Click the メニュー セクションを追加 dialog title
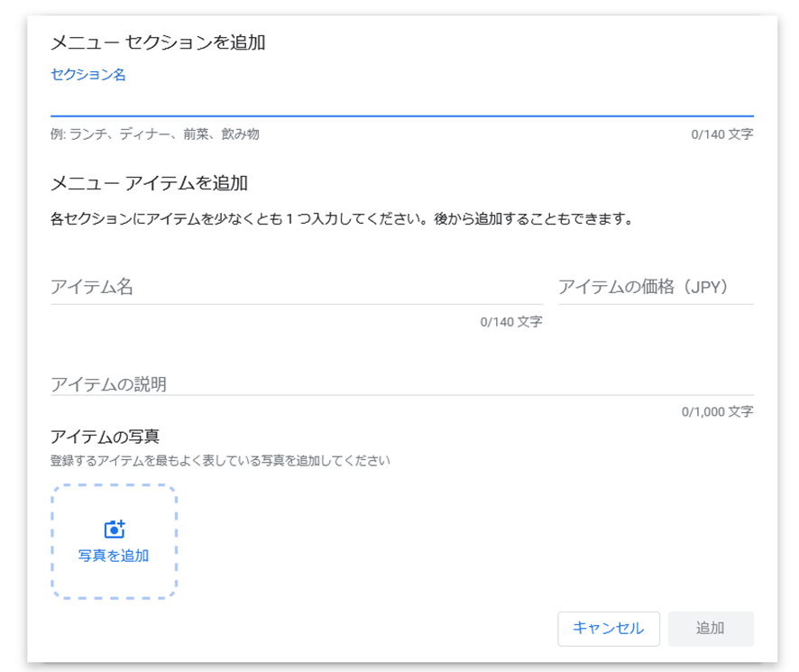Image resolution: width=799 pixels, height=672 pixels. [158, 42]
